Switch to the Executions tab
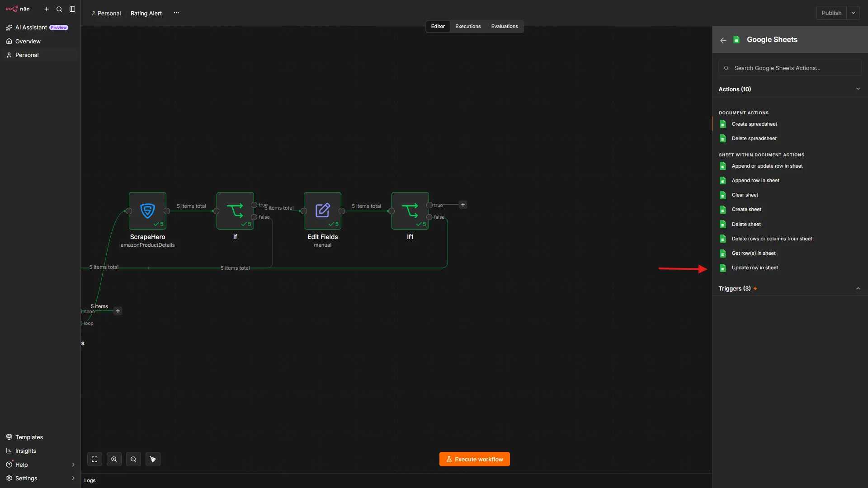This screenshot has width=868, height=488. pos(468,26)
